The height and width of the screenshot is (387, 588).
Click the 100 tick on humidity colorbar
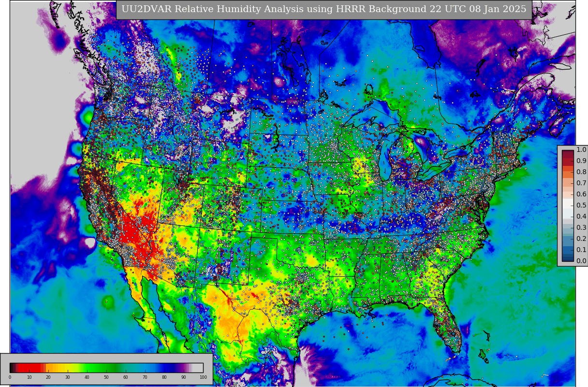coord(203,377)
